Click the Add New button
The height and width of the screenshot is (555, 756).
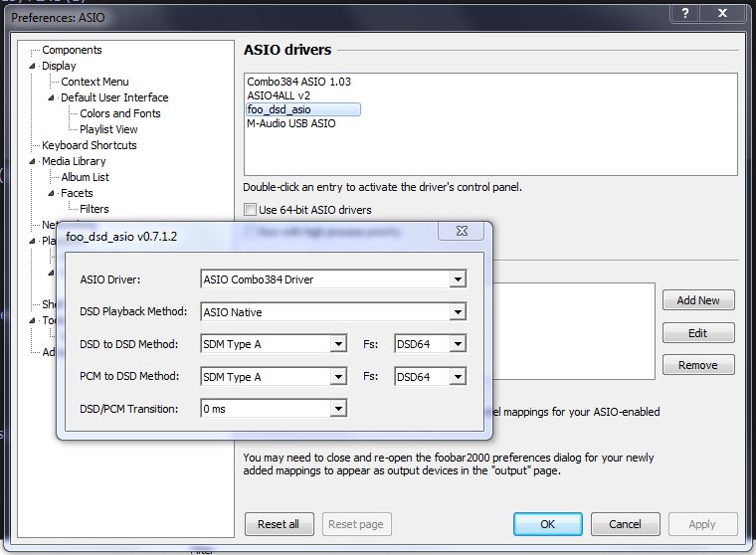tap(698, 300)
